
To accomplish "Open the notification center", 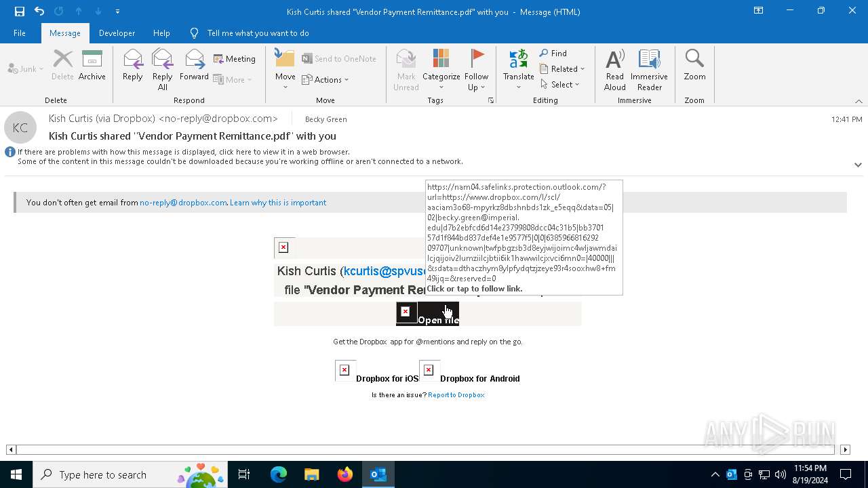I will click(x=846, y=474).
